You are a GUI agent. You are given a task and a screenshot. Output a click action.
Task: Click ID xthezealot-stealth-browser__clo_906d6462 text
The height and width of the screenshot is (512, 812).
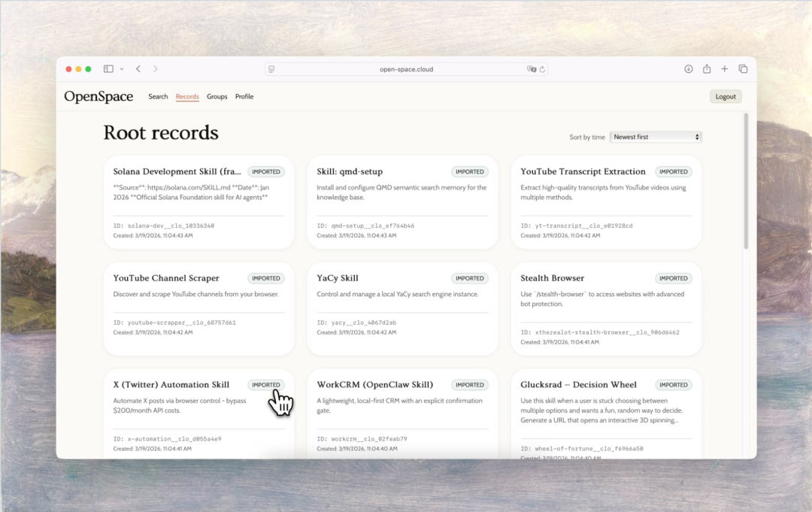600,332
